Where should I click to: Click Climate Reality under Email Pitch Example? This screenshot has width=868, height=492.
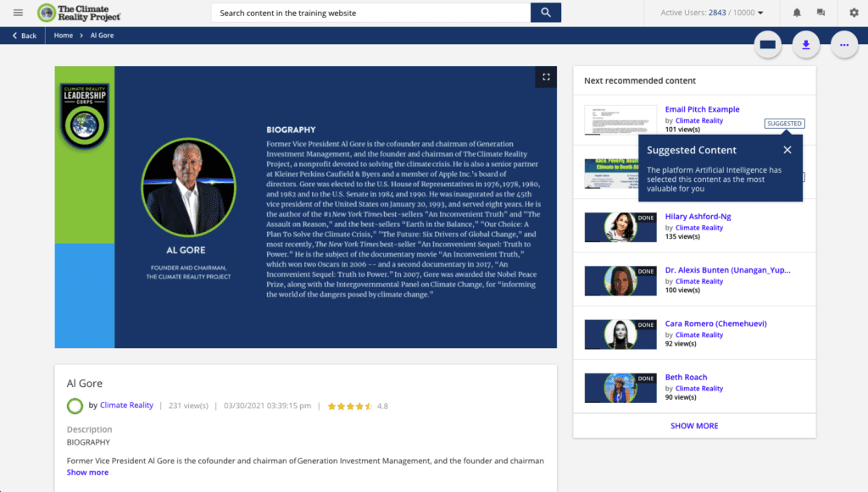[x=699, y=120]
